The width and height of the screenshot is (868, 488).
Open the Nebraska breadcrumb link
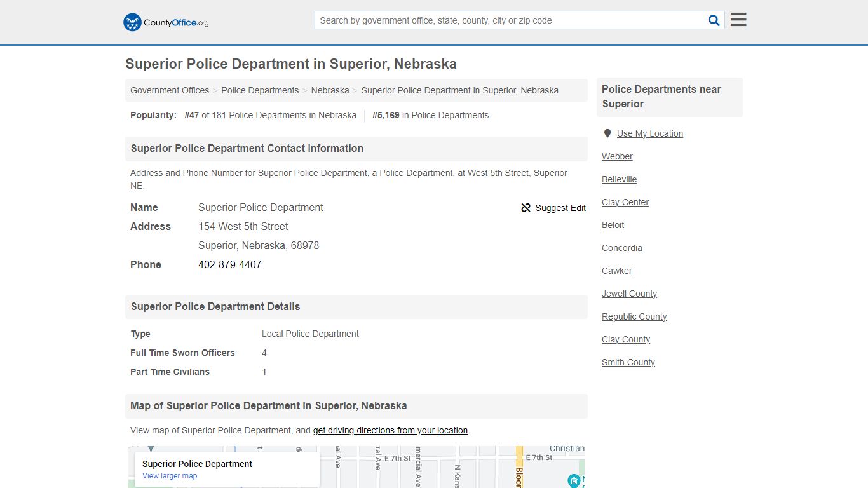click(330, 90)
